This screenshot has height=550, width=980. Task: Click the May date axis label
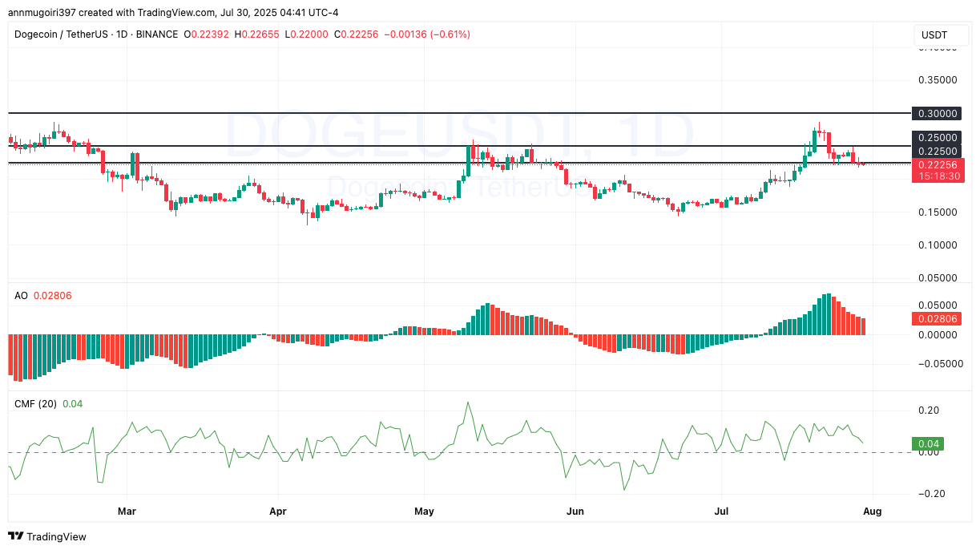(424, 511)
